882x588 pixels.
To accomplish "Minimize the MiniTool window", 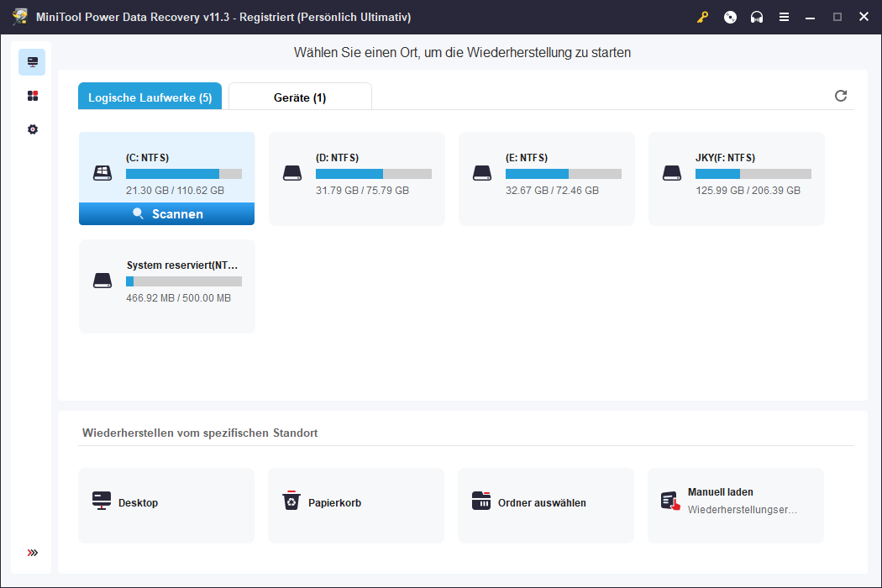I will coord(810,18).
